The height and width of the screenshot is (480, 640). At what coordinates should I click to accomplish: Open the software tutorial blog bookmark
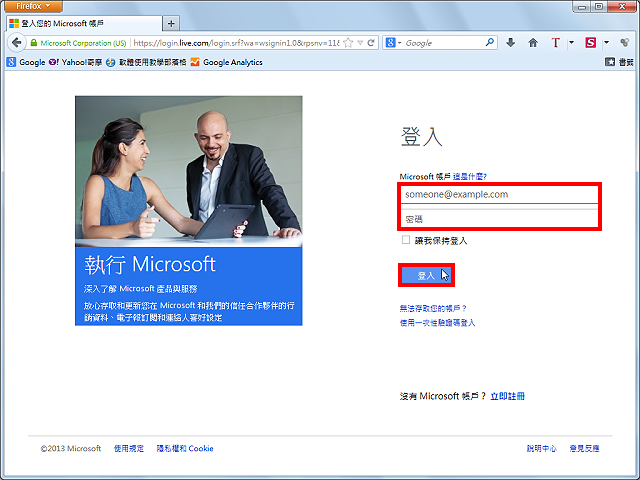pyautogui.click(x=146, y=62)
